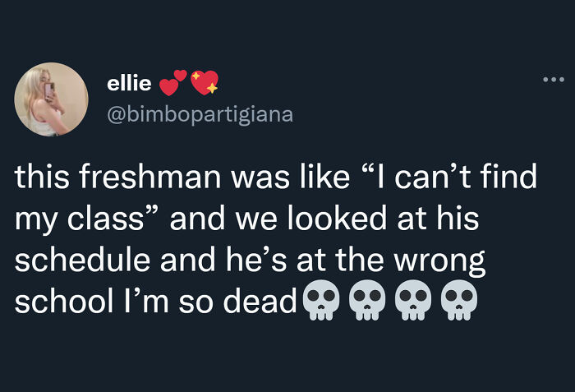This screenshot has height=392, width=575.
Task: Visit the @bimbopartigiana handle link
Action: (x=200, y=114)
